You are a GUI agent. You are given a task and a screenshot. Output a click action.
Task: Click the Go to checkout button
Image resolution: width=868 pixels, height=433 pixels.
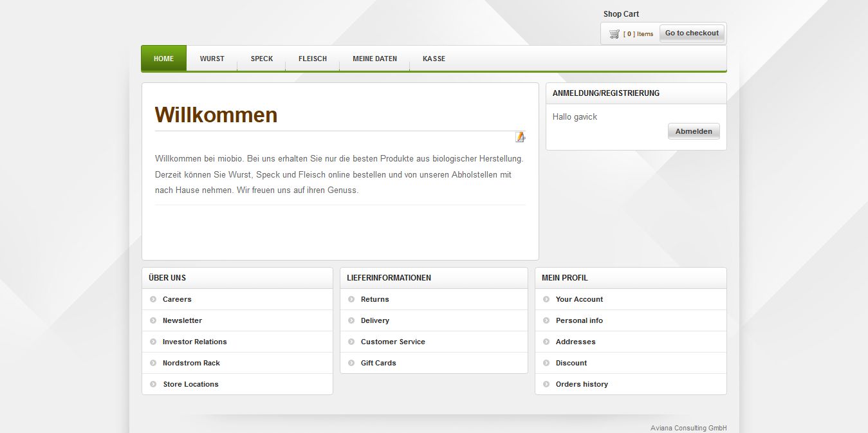692,33
